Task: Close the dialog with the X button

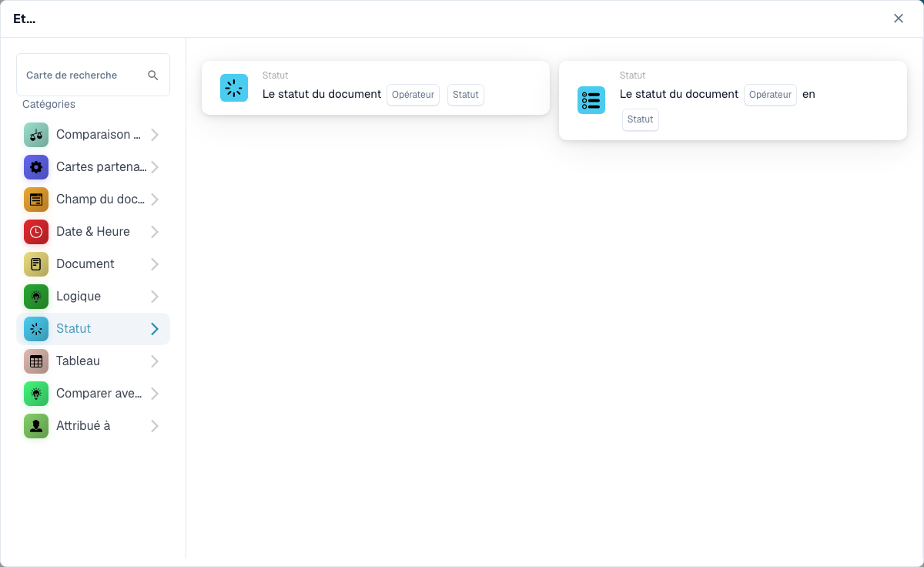Action: click(899, 18)
